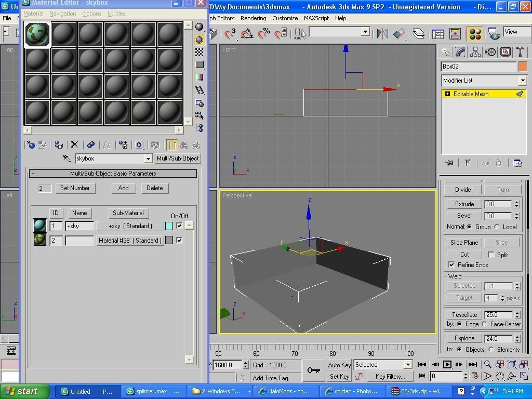The height and width of the screenshot is (399, 532).
Task: Toggle checkered Background icon in Material Editor
Action: point(199,52)
